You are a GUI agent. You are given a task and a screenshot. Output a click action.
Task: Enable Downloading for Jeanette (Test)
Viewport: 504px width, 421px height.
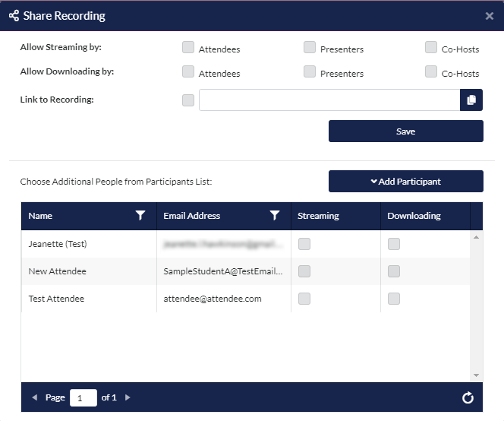394,244
